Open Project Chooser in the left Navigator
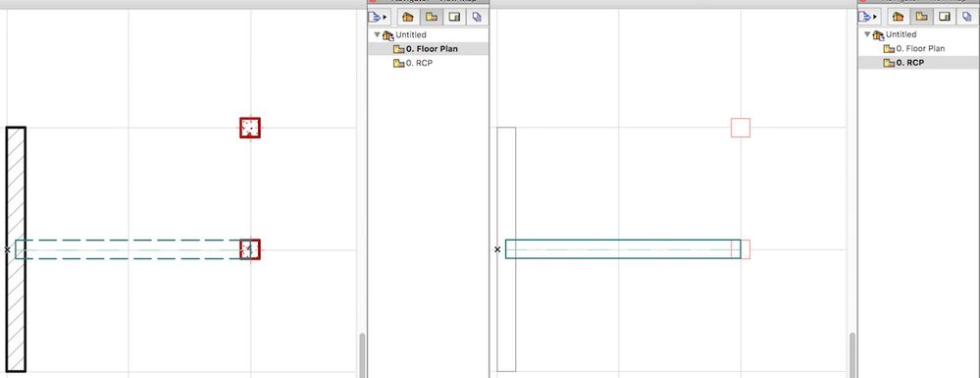This screenshot has height=378, width=980. point(378,17)
